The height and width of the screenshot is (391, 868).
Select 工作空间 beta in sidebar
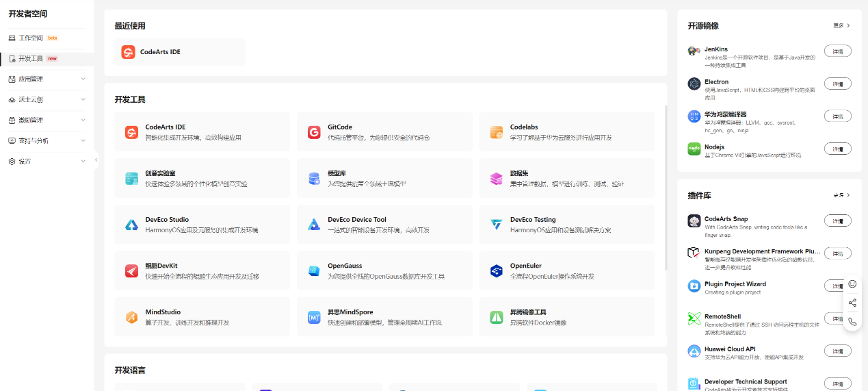[x=47, y=38]
